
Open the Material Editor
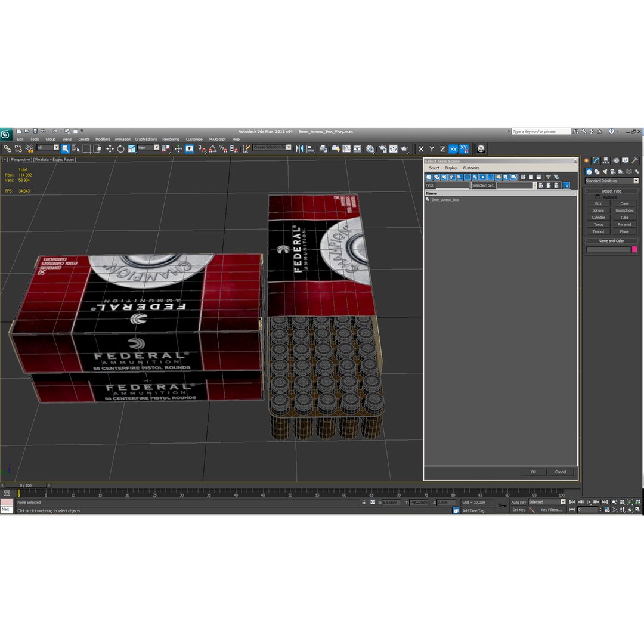coord(370,148)
